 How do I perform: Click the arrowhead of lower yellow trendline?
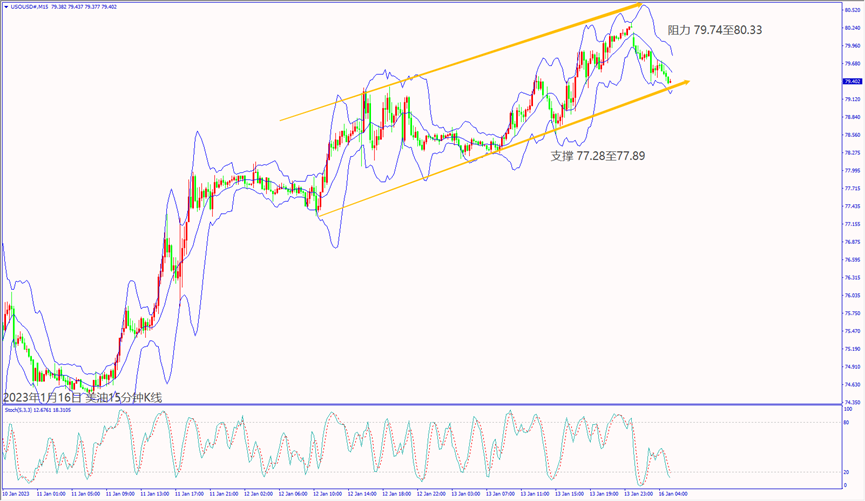click(x=687, y=82)
